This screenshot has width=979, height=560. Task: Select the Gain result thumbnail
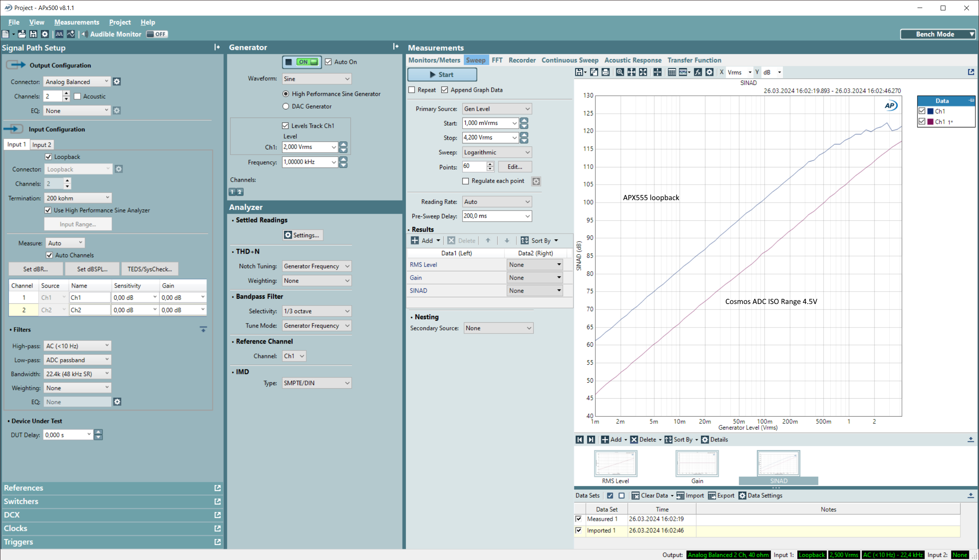coord(697,464)
